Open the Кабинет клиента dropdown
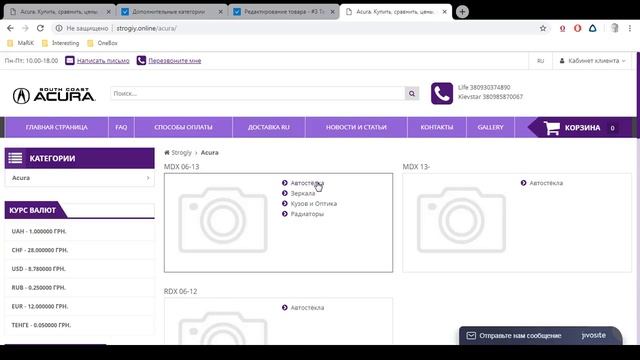640x360 pixels. tap(593, 61)
